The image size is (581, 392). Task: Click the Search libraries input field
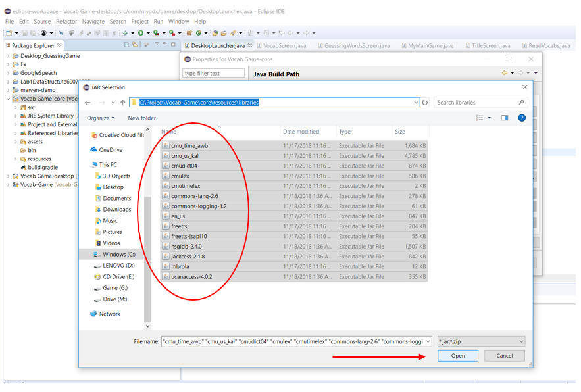(476, 103)
